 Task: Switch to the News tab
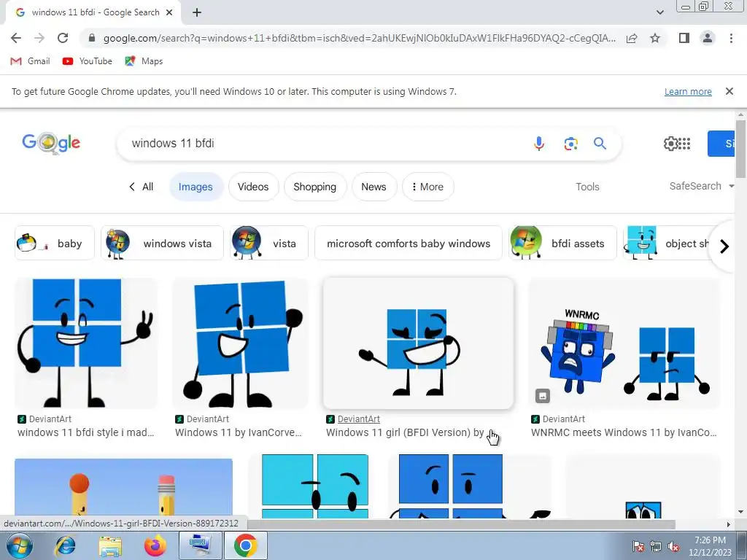point(374,187)
